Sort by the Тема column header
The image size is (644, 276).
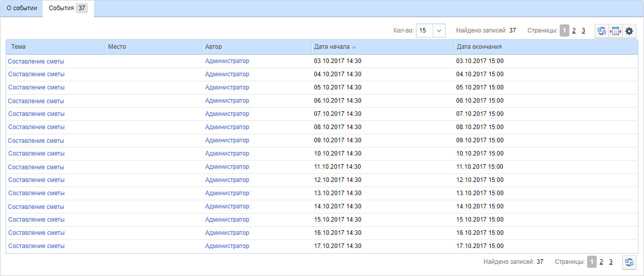[18, 47]
